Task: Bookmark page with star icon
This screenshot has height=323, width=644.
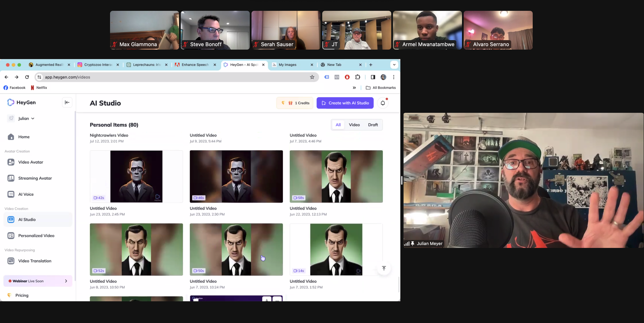Action: (x=312, y=77)
